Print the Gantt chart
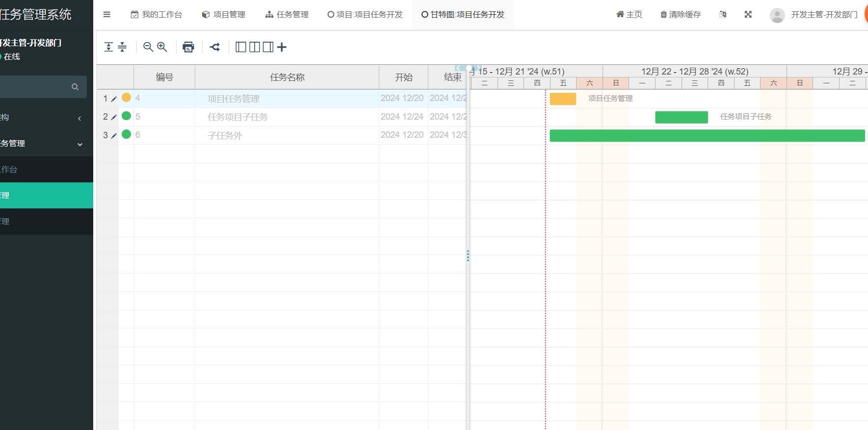This screenshot has width=868, height=430. click(x=188, y=47)
